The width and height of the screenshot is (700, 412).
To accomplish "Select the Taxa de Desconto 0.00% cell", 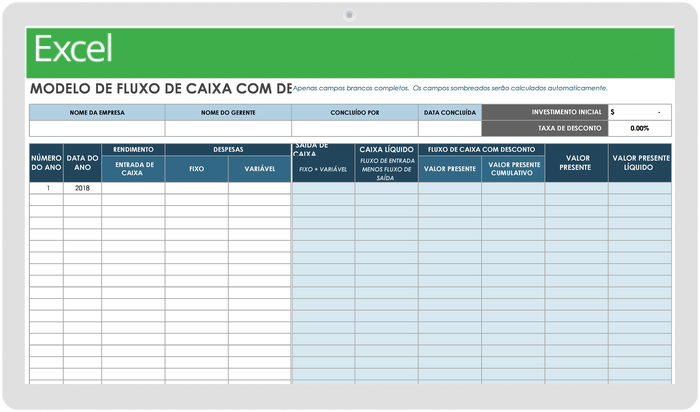I will coord(639,128).
